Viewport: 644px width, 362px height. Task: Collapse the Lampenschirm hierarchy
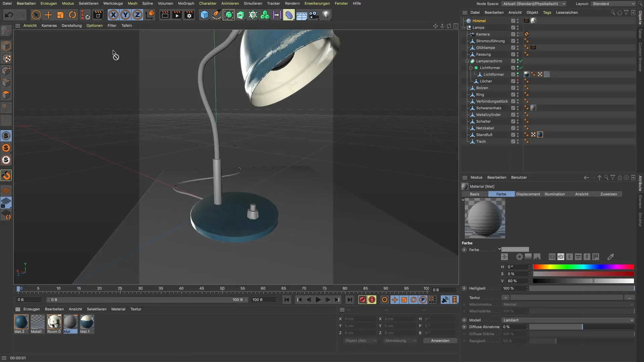[467, 61]
